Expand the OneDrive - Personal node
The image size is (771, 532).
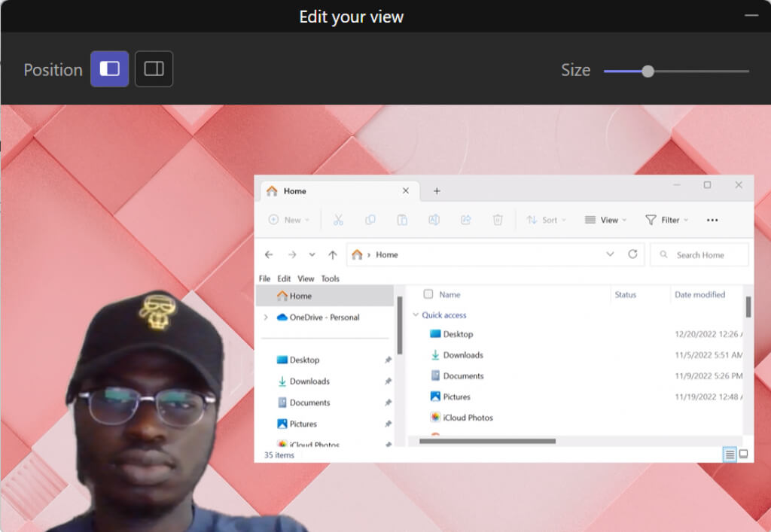pyautogui.click(x=266, y=318)
